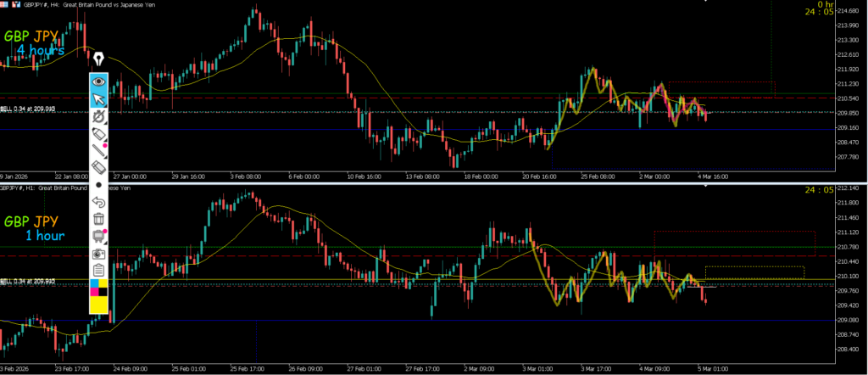
Task: Pick the eraser tool in the toolbar
Action: (x=99, y=168)
